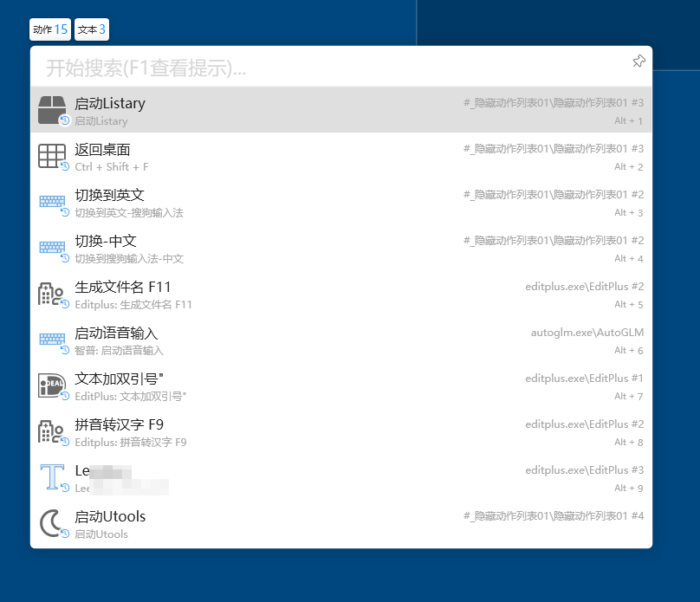This screenshot has height=602, width=700.
Task: Click the keyboard icon beside 切换-中文
Action: click(x=52, y=248)
